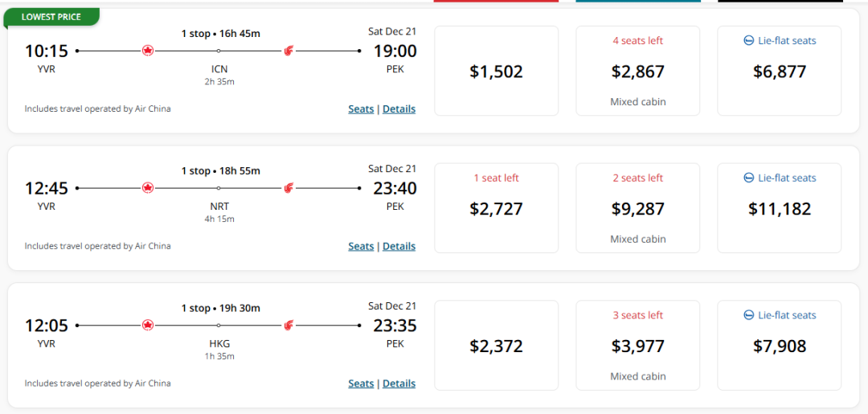View Seats for the NRT connection flight

tap(361, 246)
